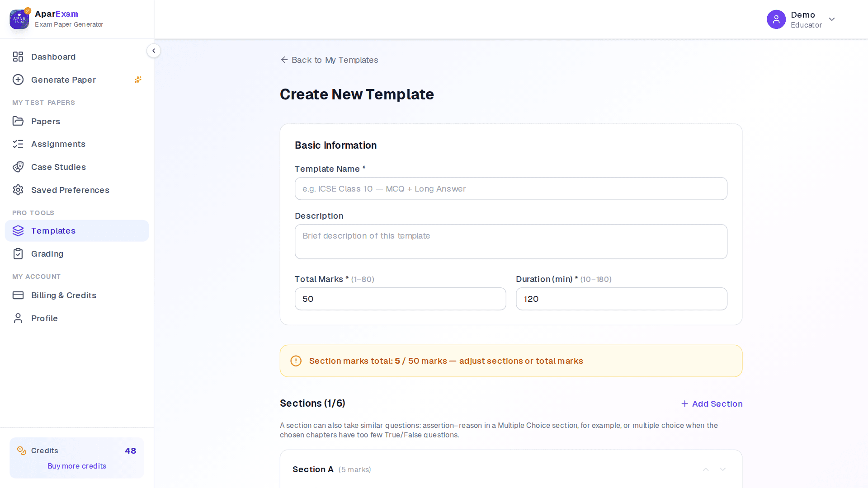Focus the Description text area
The image size is (868, 488).
(511, 241)
